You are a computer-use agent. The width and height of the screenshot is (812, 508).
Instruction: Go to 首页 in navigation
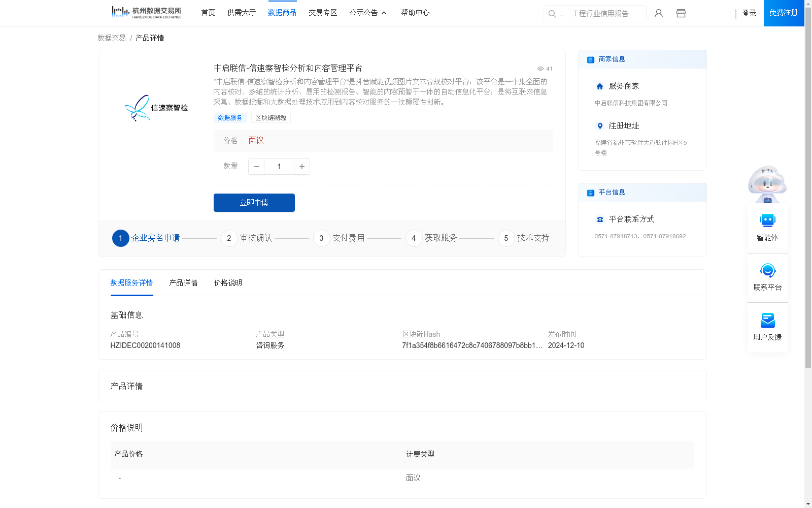[x=208, y=13]
